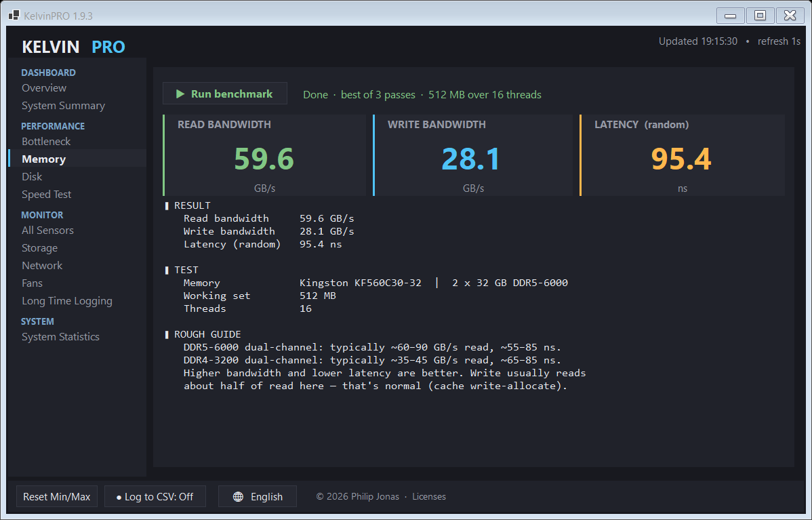Screen dimensions: 812x520
Task: Go to System Summary
Action: tap(63, 105)
